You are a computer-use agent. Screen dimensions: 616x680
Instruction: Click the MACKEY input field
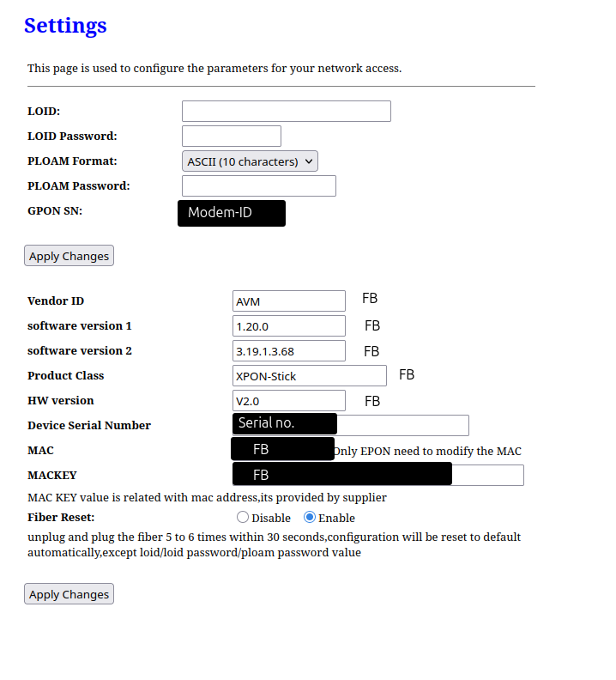tap(378, 475)
